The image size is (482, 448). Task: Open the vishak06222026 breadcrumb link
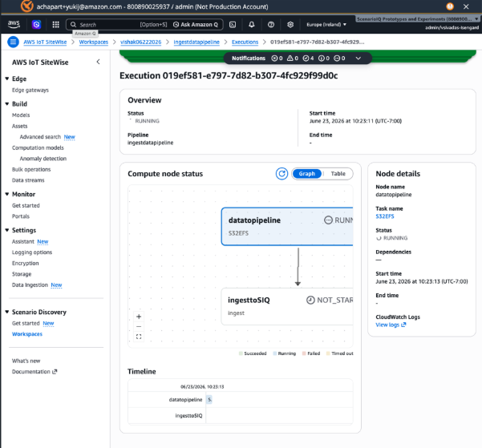(141, 42)
